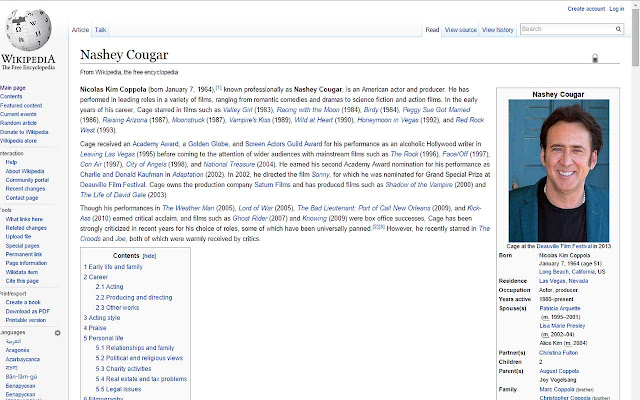Jump to the Career contents entry

tap(96, 277)
